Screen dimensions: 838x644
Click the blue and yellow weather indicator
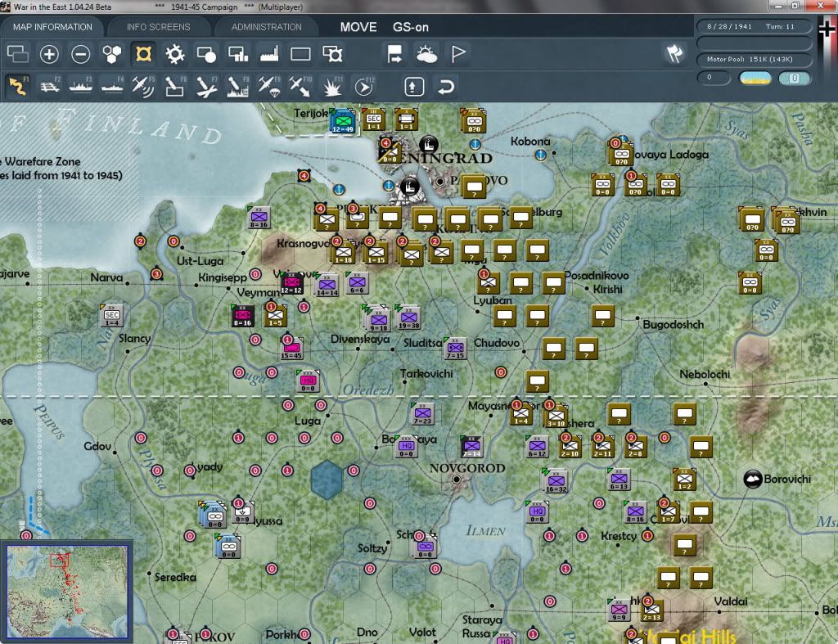click(x=755, y=78)
